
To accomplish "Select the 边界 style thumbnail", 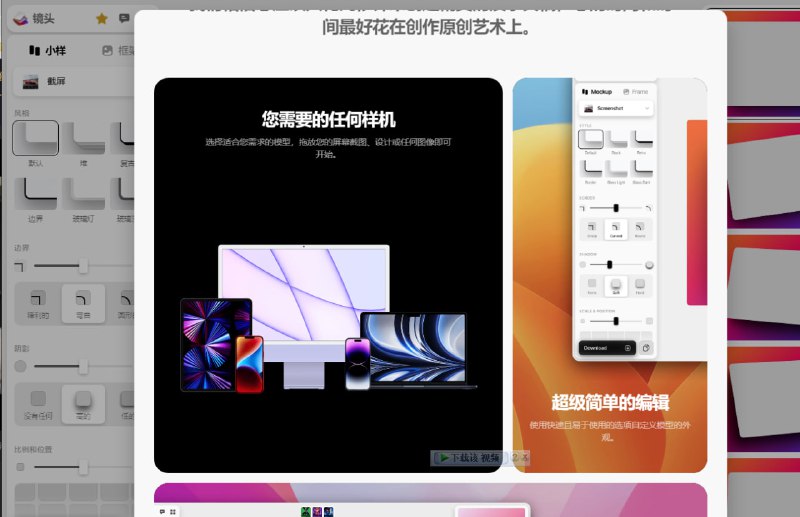I will [x=35, y=194].
